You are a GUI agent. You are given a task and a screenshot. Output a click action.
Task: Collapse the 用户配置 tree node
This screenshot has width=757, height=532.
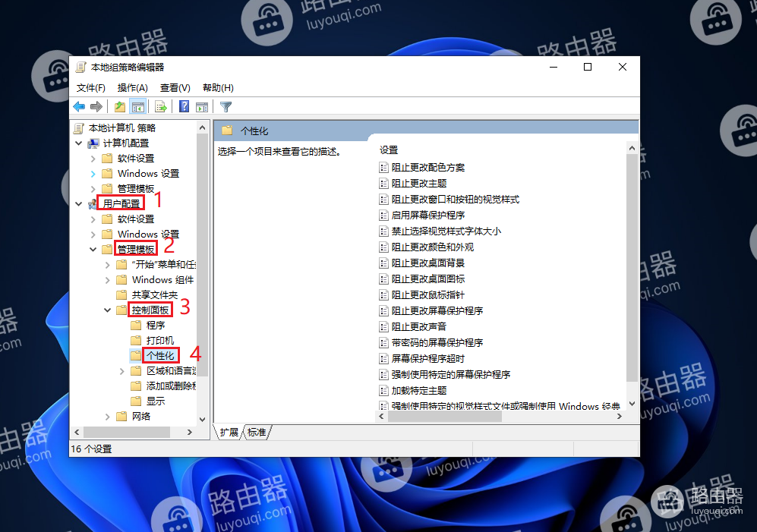coord(79,204)
